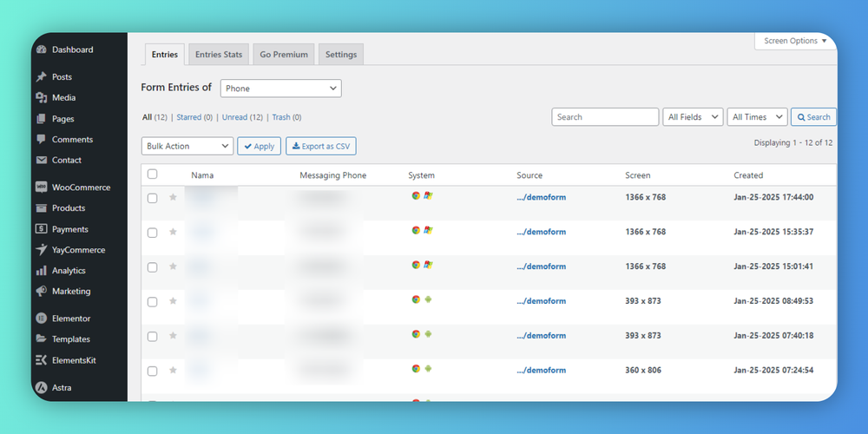Click the 360 x 806 screen value

pos(642,370)
